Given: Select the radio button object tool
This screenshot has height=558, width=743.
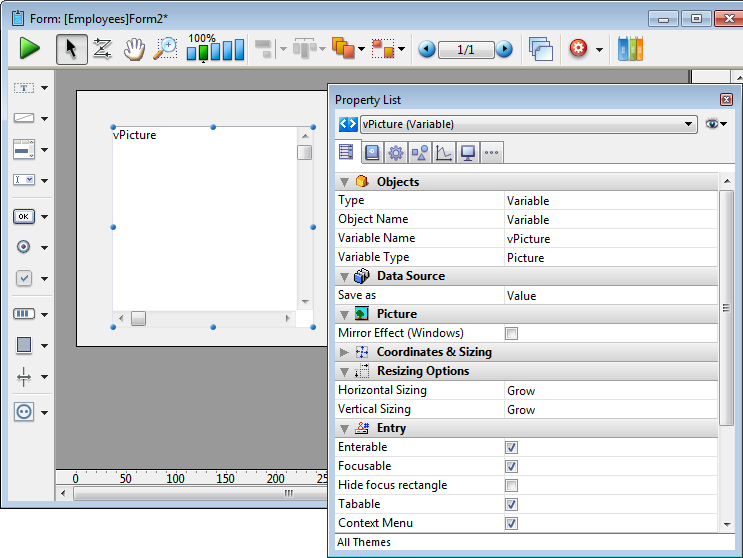Looking at the screenshot, I should tap(24, 247).
